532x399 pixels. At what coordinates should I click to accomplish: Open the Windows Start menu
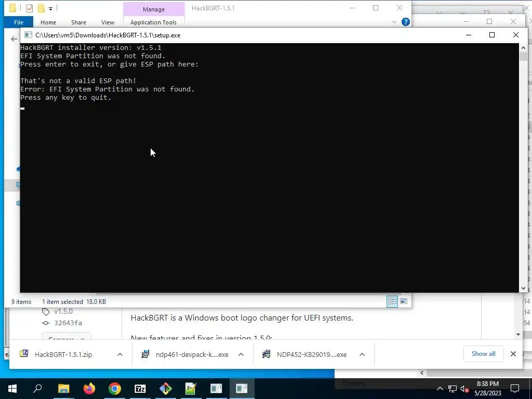[x=12, y=389]
